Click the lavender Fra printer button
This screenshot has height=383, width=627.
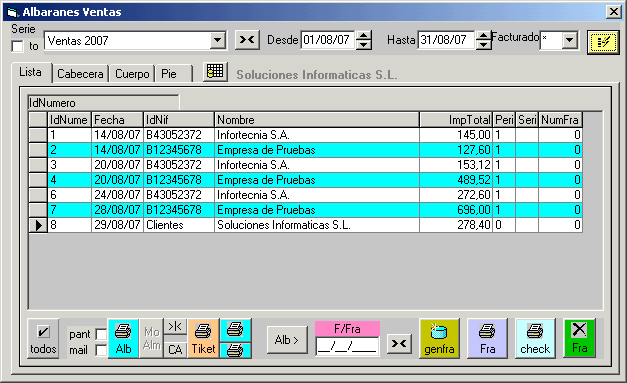[487, 338]
